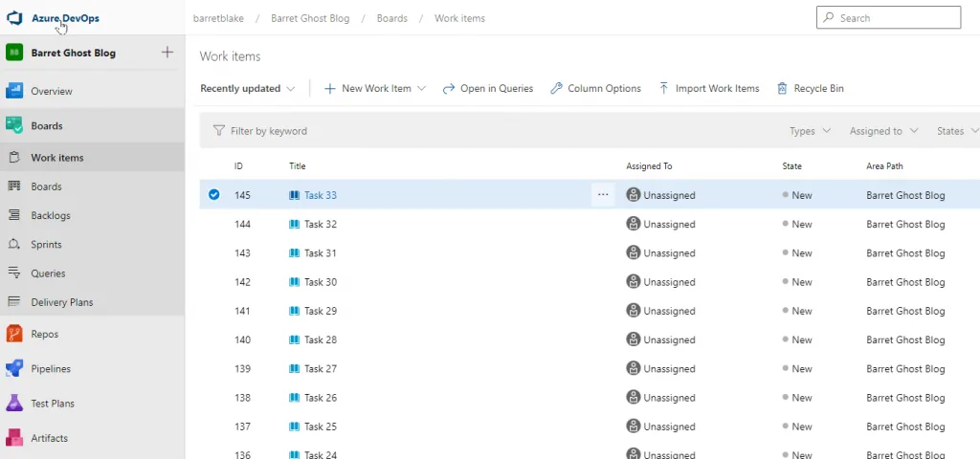The image size is (980, 459).
Task: Click the unassigned avatar icon in row 143
Action: pos(634,252)
